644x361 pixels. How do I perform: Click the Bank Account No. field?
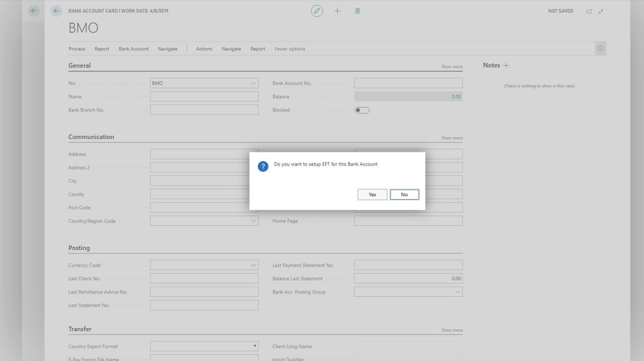(408, 83)
